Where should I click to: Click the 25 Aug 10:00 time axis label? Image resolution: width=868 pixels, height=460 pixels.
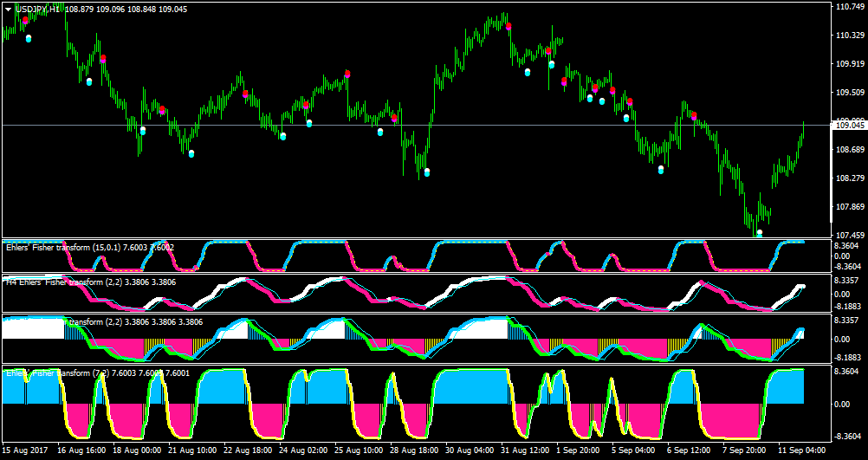tap(358, 450)
